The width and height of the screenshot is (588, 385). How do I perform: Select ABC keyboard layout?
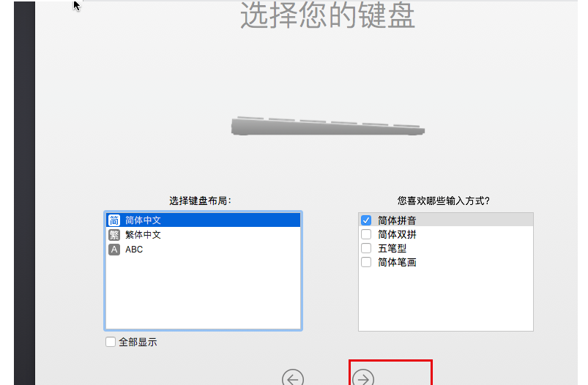[204, 250]
